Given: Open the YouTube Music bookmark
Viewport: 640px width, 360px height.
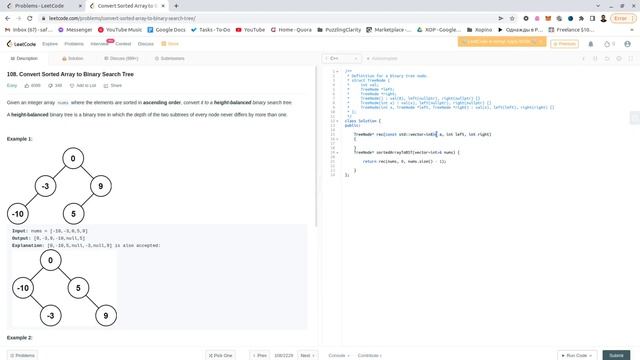Looking at the screenshot, I should (x=120, y=30).
